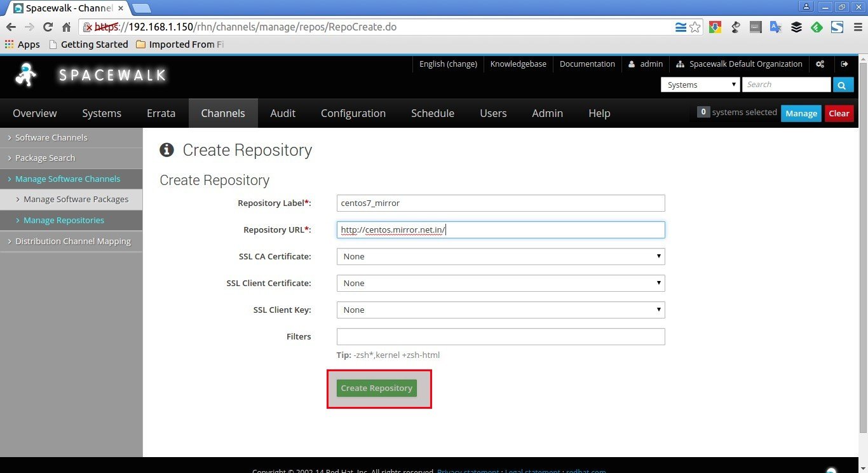The height and width of the screenshot is (473, 868).
Task: Expand the SSL Client Certificate dropdown
Action: [x=501, y=283]
